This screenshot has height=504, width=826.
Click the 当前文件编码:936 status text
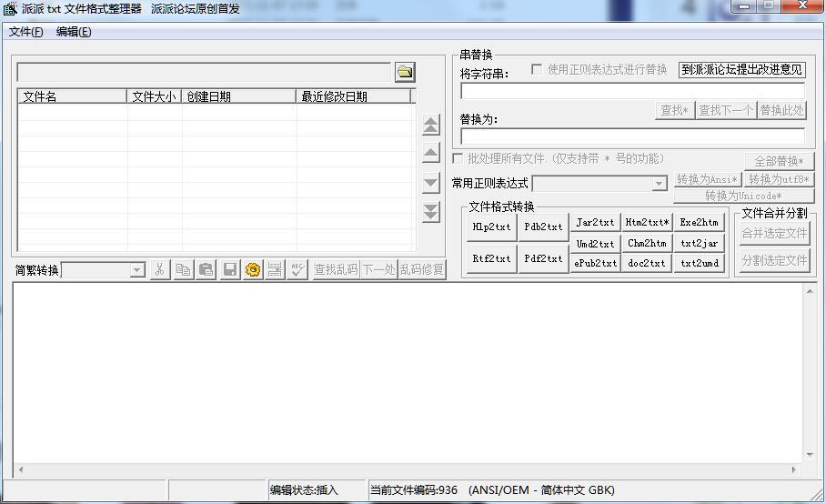click(414, 490)
